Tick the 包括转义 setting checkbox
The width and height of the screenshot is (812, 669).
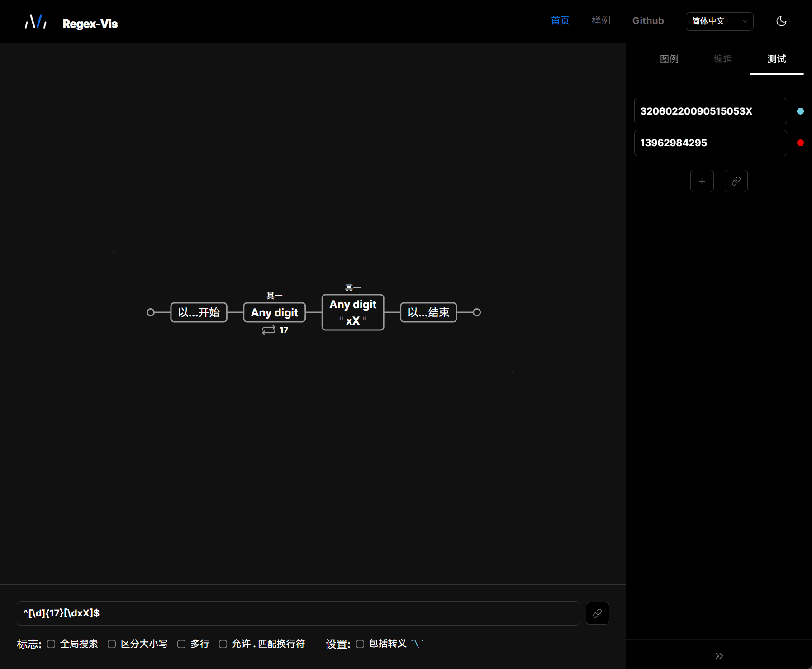click(x=360, y=644)
